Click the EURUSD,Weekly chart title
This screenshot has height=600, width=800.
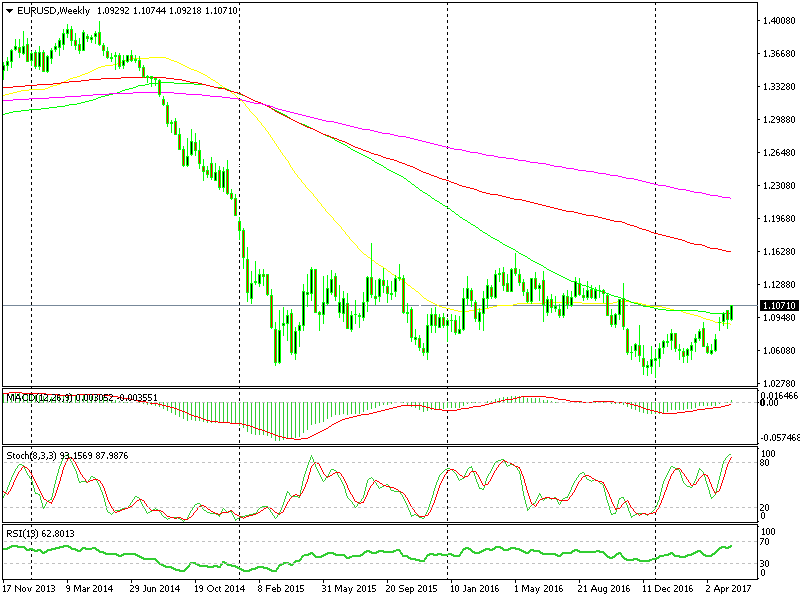pos(54,11)
